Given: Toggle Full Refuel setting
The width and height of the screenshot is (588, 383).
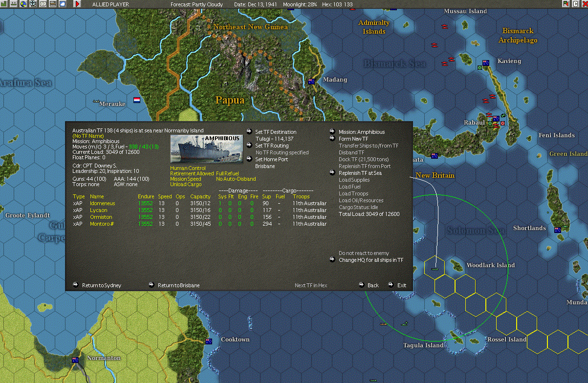Looking at the screenshot, I should [227, 173].
